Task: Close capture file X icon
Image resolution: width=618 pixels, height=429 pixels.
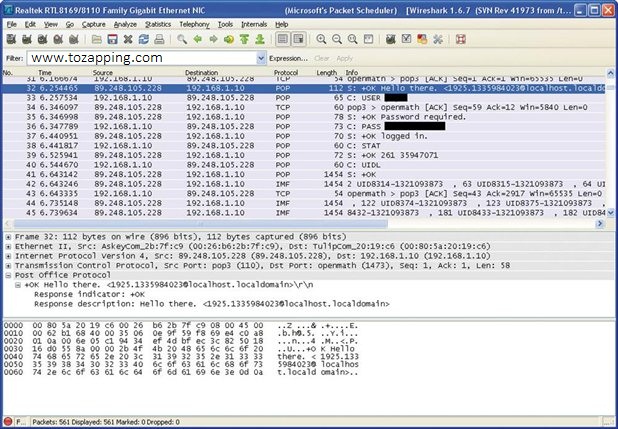Action: pyautogui.click(x=128, y=39)
